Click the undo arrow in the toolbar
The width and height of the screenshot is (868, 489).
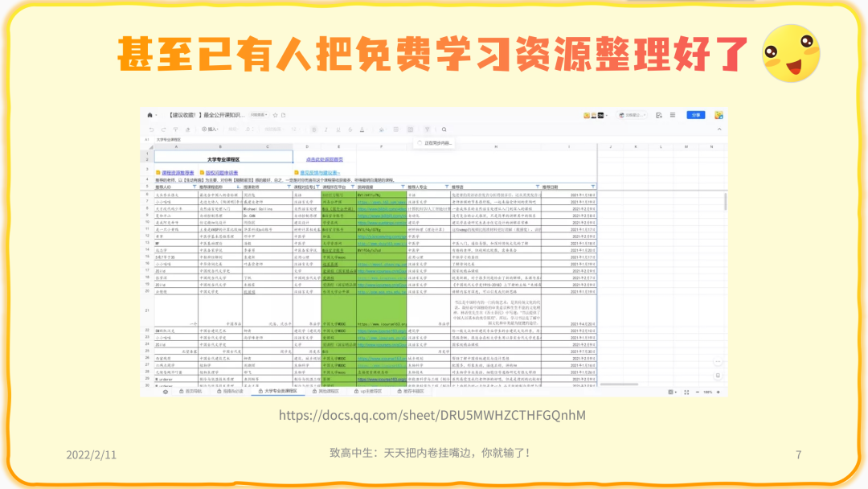point(150,129)
